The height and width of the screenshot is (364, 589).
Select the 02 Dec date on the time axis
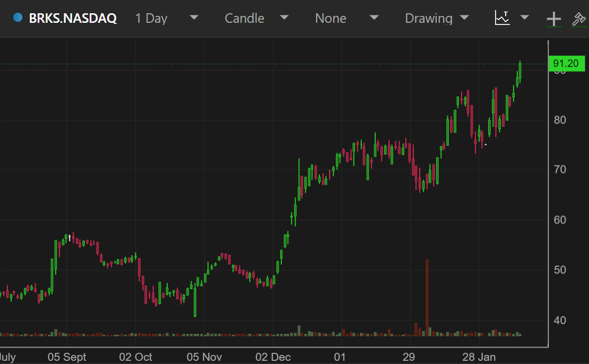(x=272, y=357)
